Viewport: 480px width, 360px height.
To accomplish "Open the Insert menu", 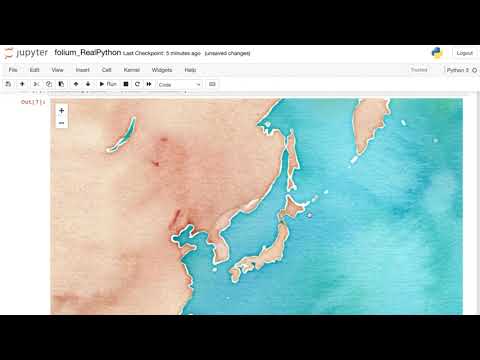I will point(82,70).
